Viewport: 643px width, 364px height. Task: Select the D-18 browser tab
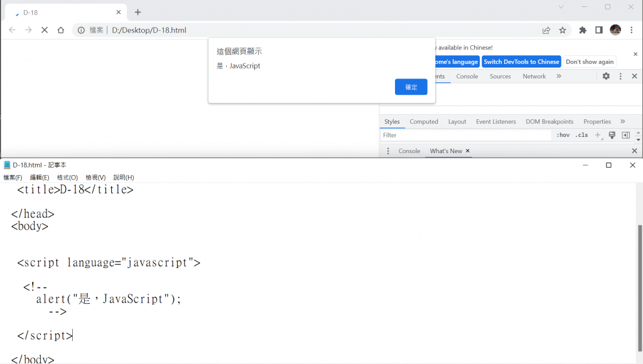pos(65,13)
